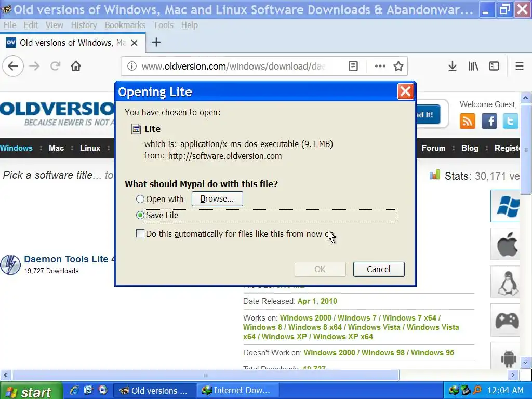Screen dimensions: 532x399
Task: Cancel the Opening Lite dialog
Action: (379, 269)
